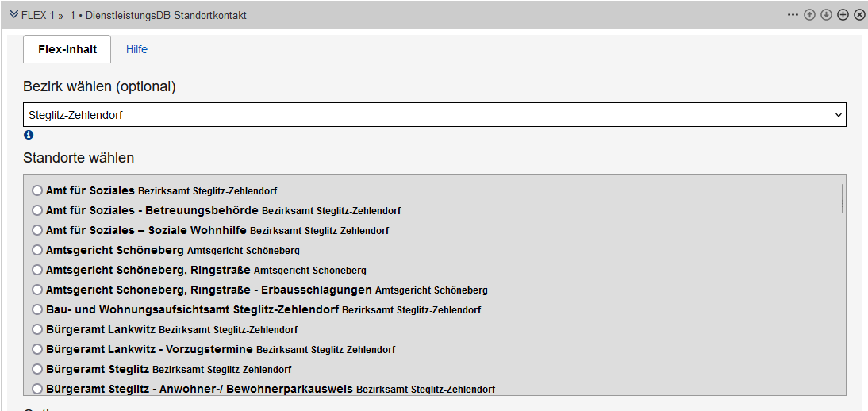Viewport: 868px width, 411px height.
Task: Select Bürgeramt Steglitz radio option
Action: coord(37,369)
